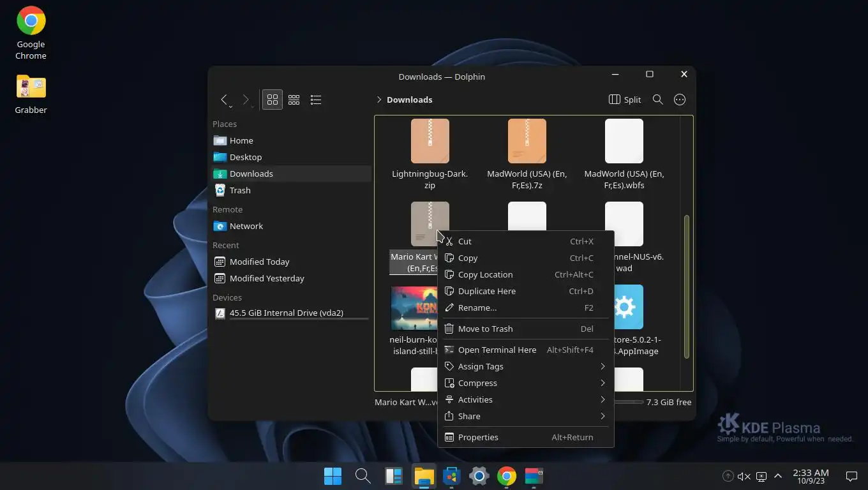The height and width of the screenshot is (490, 868).
Task: Switch to Details view mode
Action: (316, 100)
